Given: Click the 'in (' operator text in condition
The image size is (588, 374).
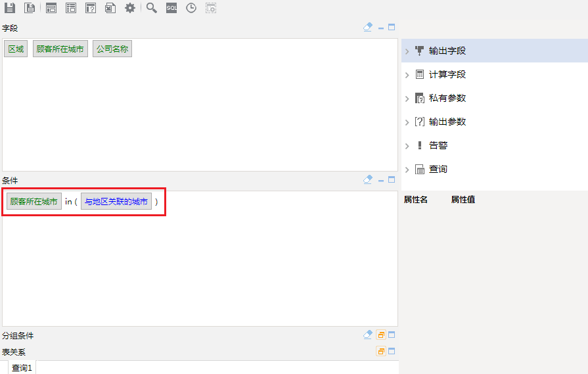Looking at the screenshot, I should [x=71, y=201].
